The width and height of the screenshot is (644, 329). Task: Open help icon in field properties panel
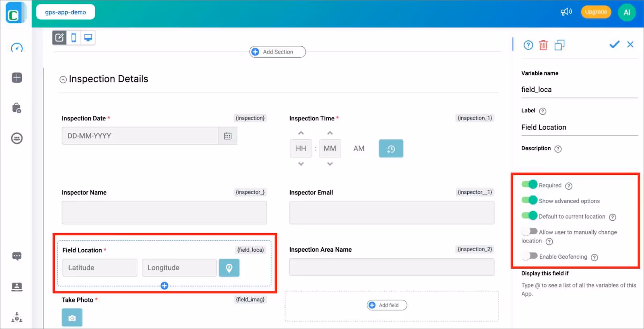click(x=528, y=45)
